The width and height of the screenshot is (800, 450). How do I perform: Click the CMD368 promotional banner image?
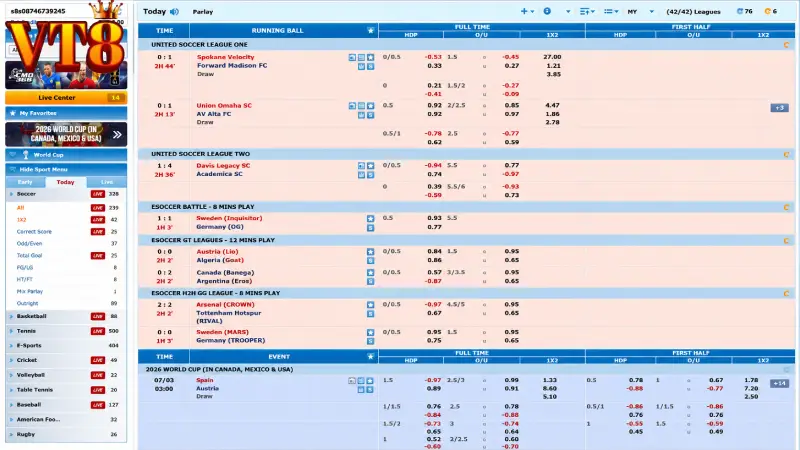point(66,76)
